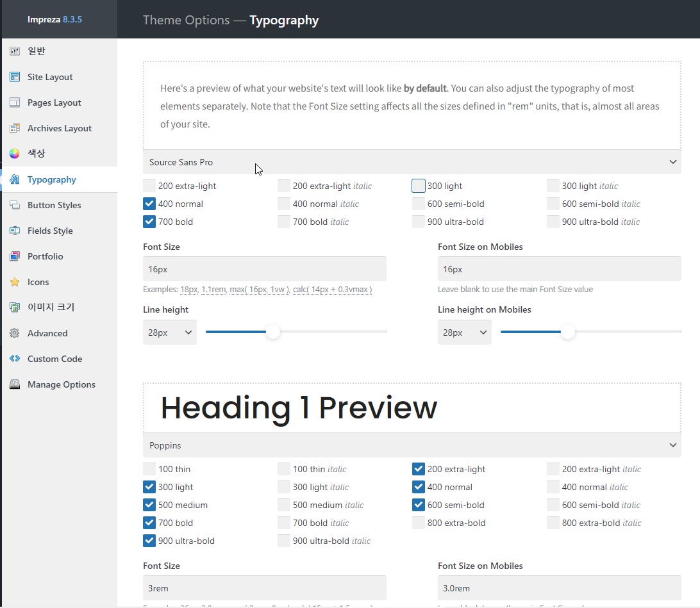Check the 300 light weight for Source Sans Pro
700x608 pixels.
pyautogui.click(x=419, y=186)
